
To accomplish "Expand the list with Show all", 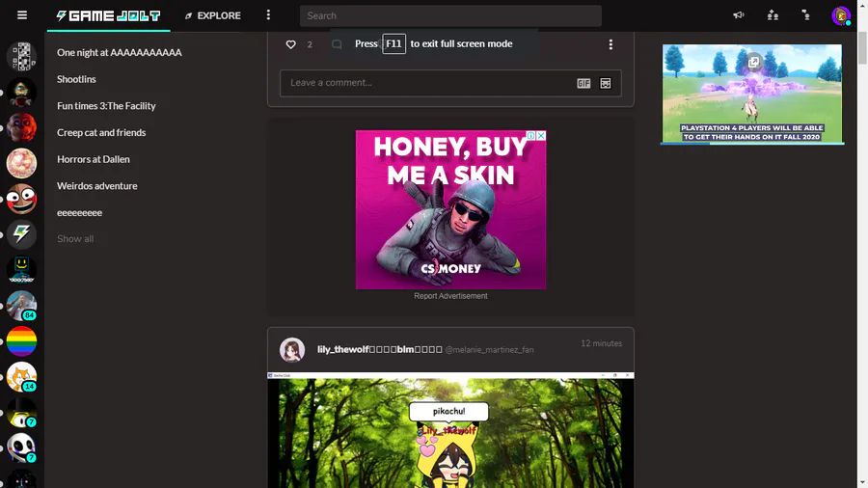I will 75,239.
